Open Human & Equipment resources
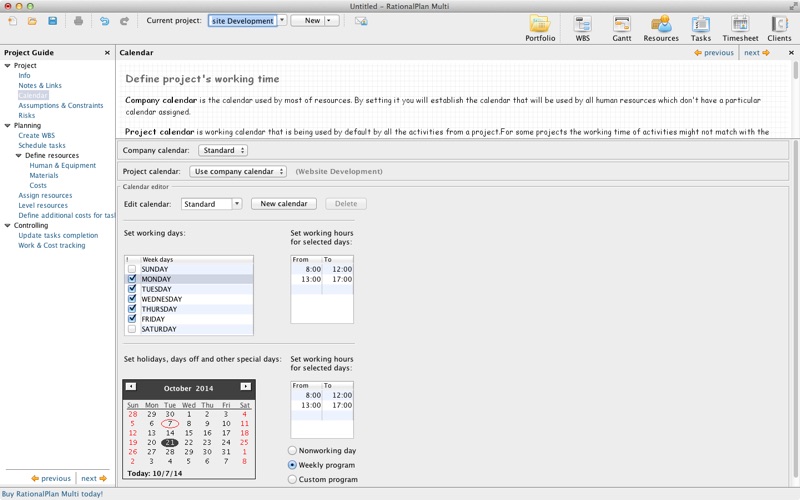The width and height of the screenshot is (800, 500). (x=63, y=165)
